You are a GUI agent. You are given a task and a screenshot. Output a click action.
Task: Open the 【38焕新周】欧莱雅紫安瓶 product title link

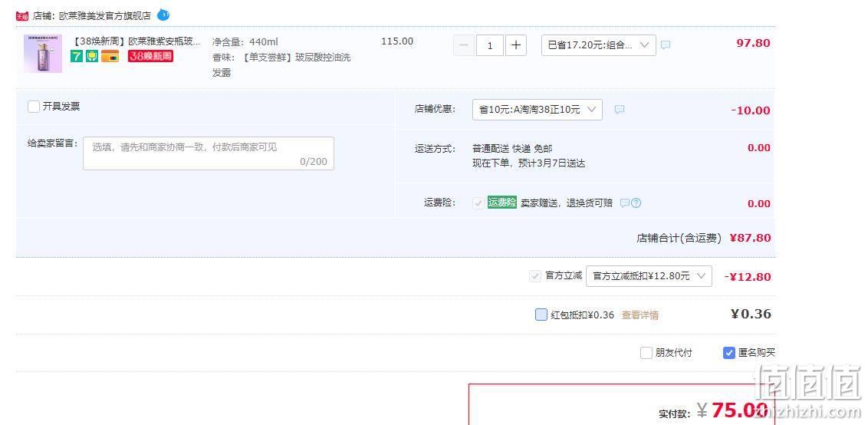coord(136,41)
